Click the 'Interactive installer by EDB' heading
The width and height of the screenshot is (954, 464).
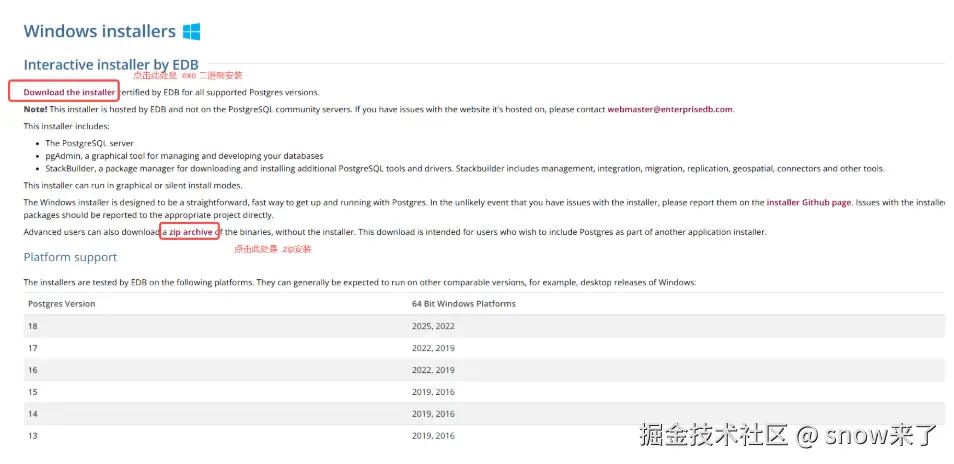coord(111,64)
